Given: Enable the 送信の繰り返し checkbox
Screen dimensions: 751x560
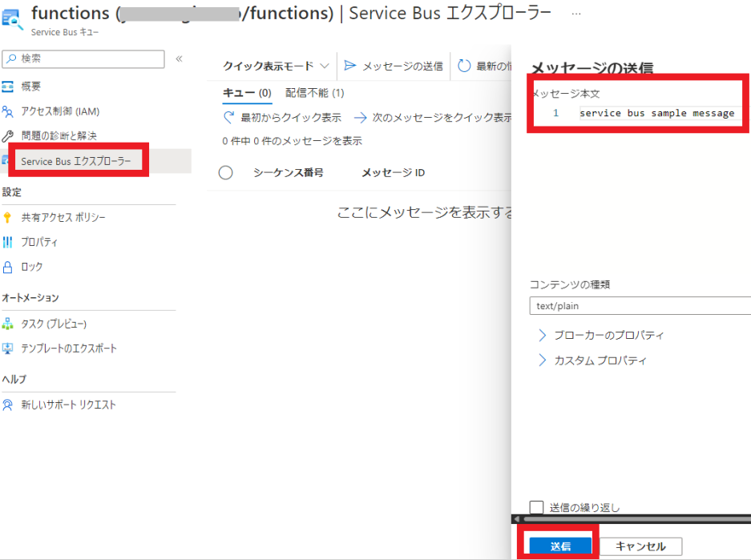Looking at the screenshot, I should [x=536, y=507].
